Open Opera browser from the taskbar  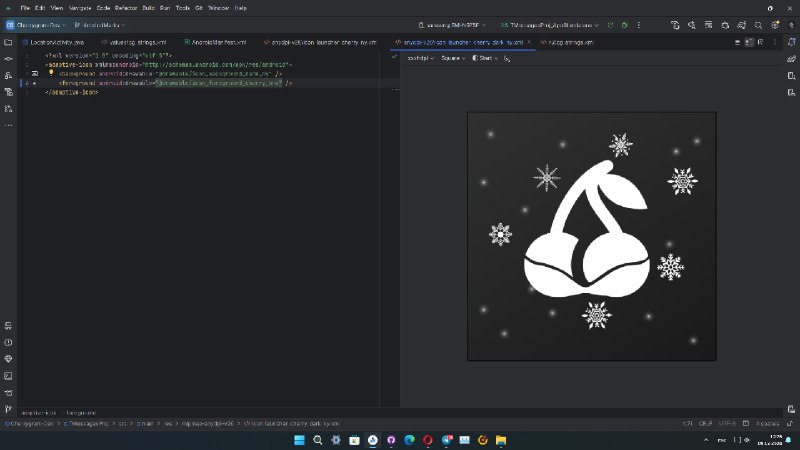coord(428,440)
